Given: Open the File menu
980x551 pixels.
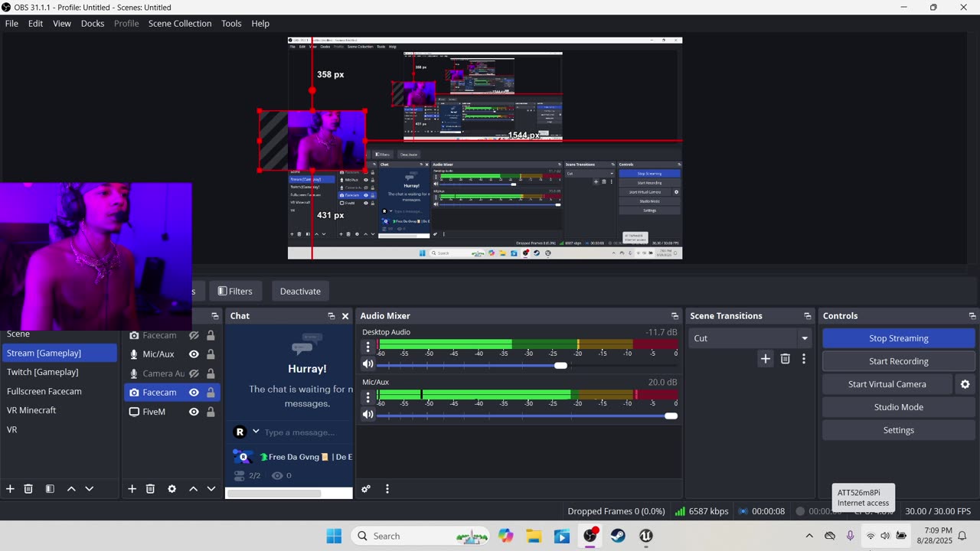Looking at the screenshot, I should [x=11, y=24].
